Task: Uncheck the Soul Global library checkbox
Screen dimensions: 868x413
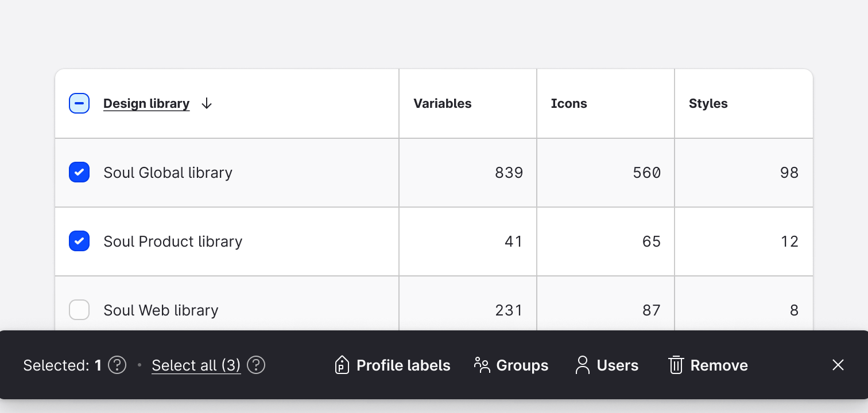Action: pyautogui.click(x=79, y=172)
